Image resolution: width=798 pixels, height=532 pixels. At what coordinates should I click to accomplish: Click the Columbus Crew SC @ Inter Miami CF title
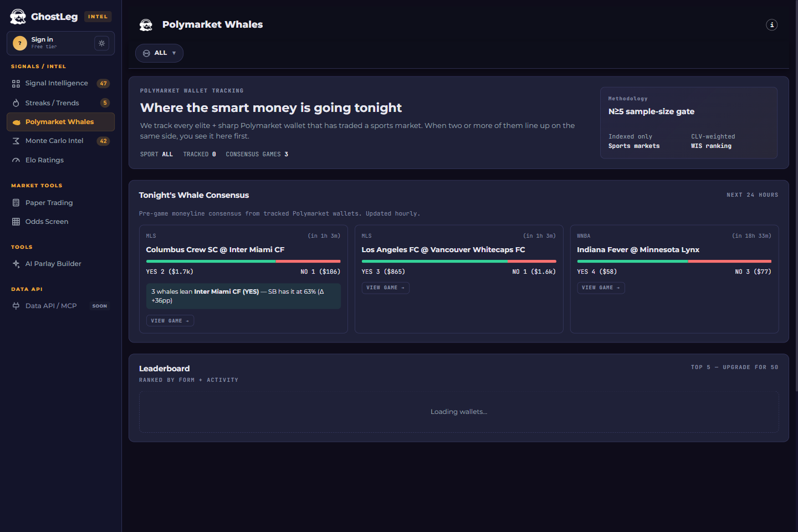click(x=215, y=250)
